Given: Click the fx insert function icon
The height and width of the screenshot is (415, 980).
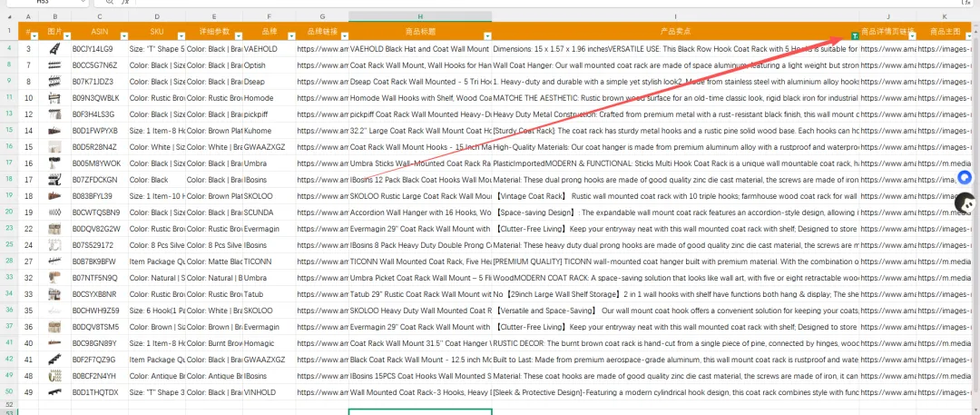Looking at the screenshot, I should coord(125,2).
